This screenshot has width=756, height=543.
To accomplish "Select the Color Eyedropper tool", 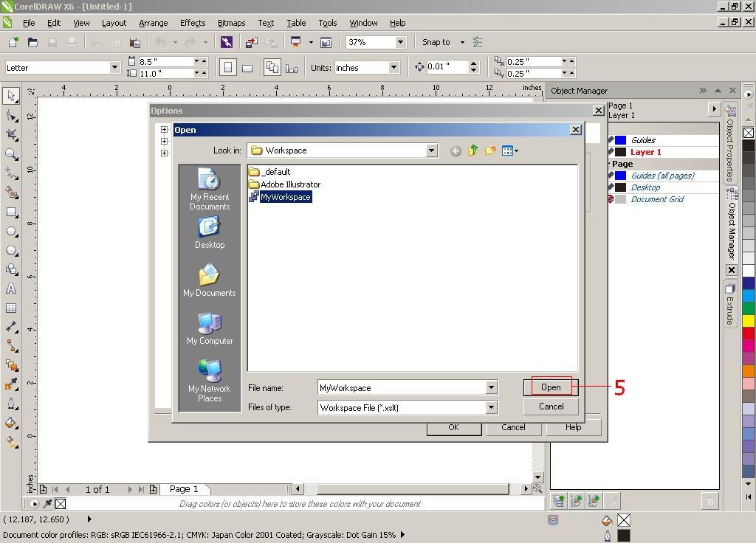I will (11, 384).
